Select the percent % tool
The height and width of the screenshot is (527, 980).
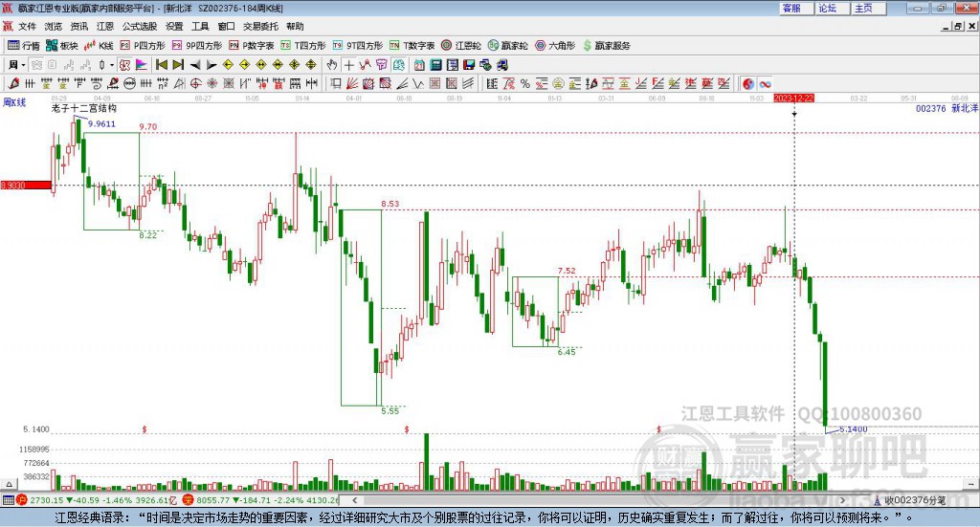[x=525, y=83]
